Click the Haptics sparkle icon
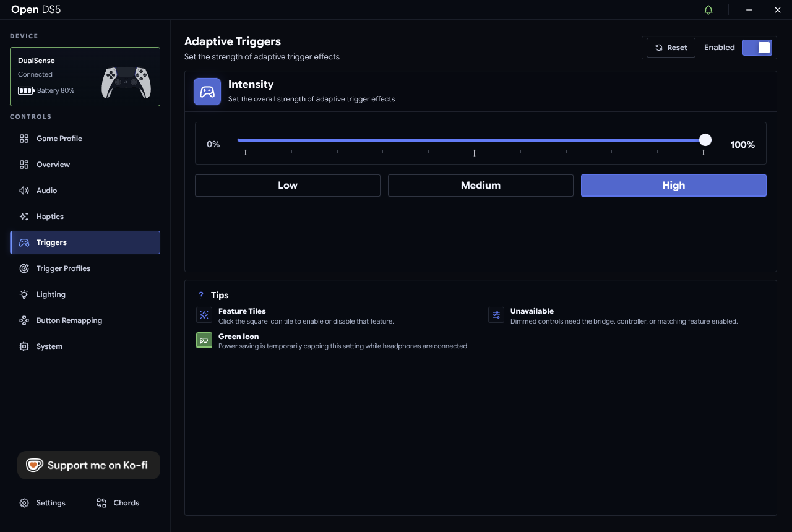The height and width of the screenshot is (532, 792). click(x=24, y=217)
